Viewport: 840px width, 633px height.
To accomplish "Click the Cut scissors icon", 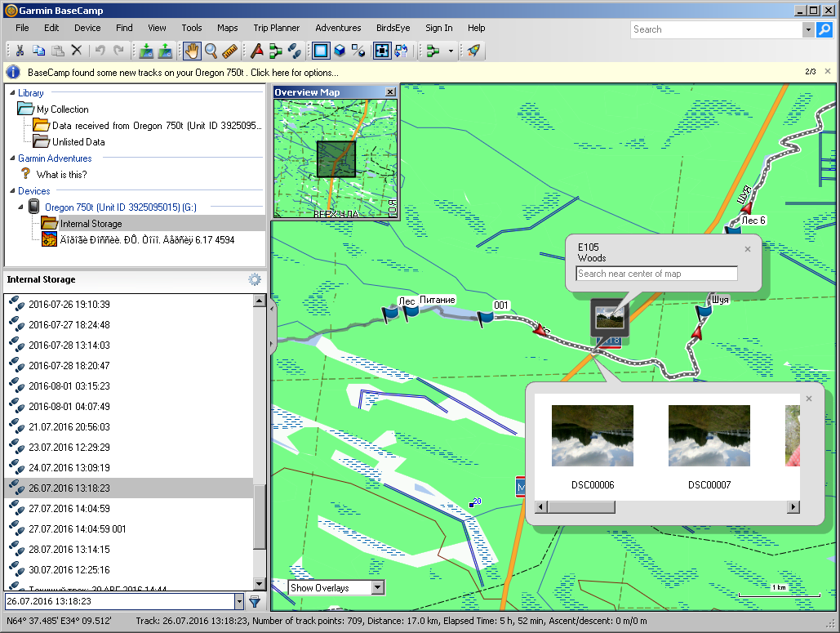I will (x=20, y=51).
